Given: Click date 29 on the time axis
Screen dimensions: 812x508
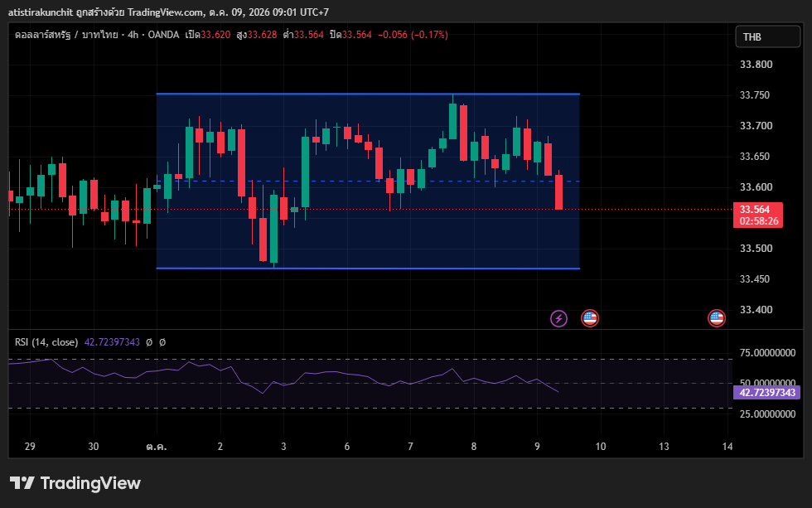Looking at the screenshot, I should point(30,447).
